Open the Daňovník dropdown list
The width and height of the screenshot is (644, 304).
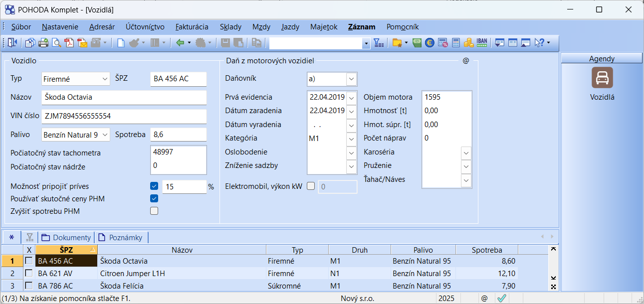coord(351,79)
